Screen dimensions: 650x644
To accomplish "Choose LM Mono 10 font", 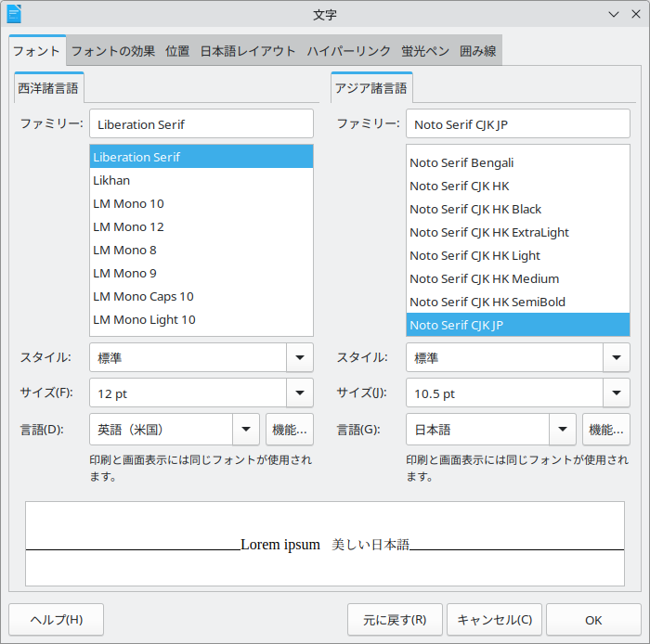I will point(201,203).
